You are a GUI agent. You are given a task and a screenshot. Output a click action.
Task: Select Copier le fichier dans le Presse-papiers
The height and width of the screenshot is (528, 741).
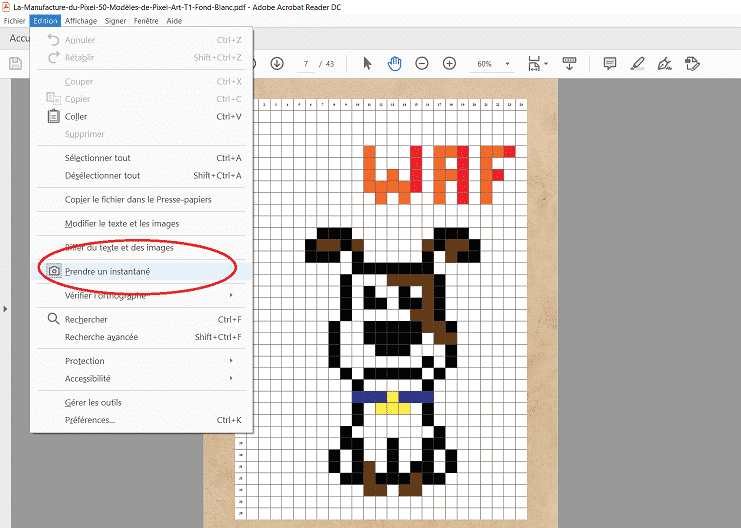[141, 199]
